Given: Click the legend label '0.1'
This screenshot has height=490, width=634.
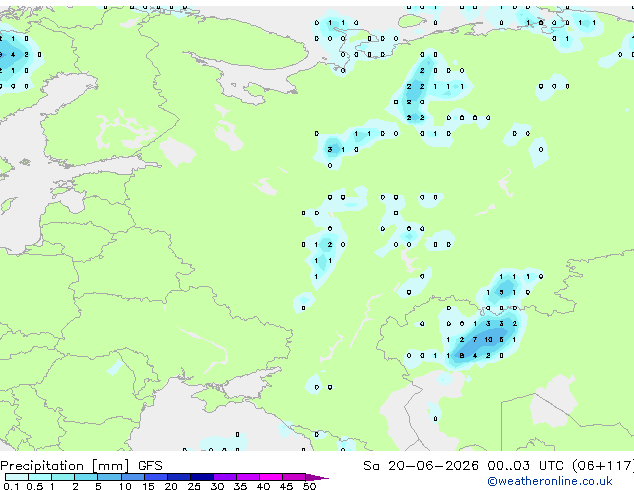Looking at the screenshot, I should click(11, 486).
